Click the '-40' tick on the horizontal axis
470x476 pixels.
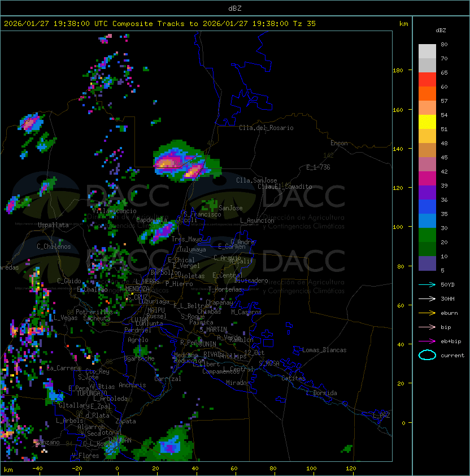pos(37,469)
